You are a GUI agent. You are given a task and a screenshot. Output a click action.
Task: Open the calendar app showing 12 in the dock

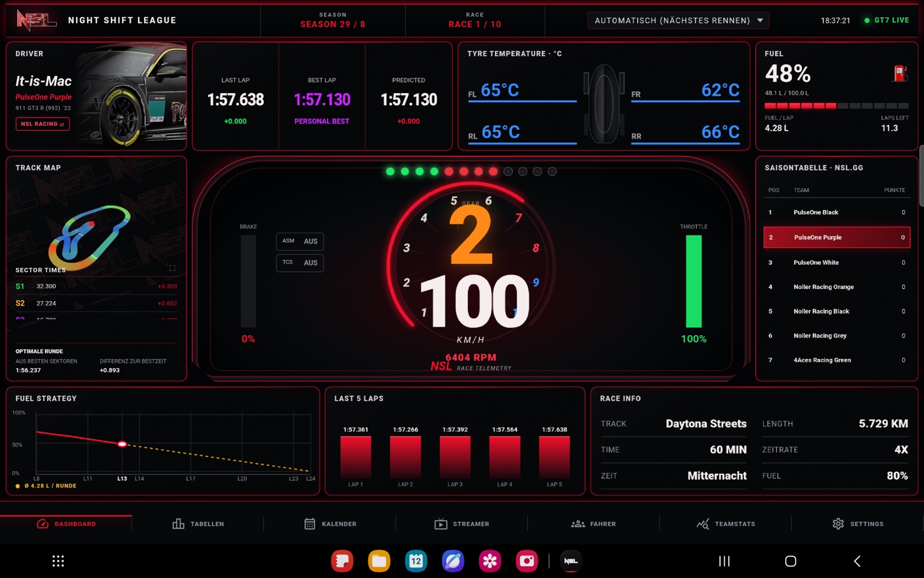(416, 561)
